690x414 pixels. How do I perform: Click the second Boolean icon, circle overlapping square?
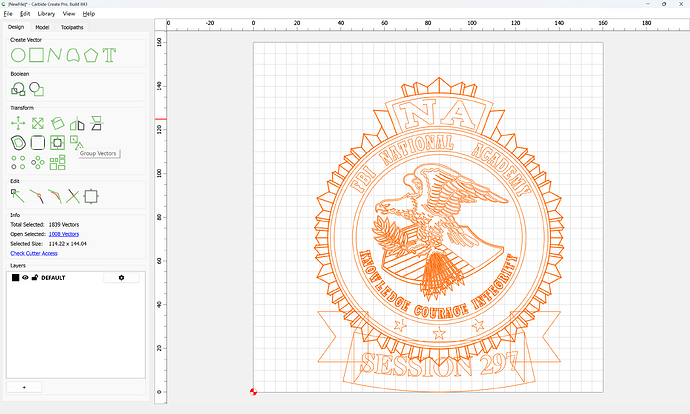tap(37, 89)
